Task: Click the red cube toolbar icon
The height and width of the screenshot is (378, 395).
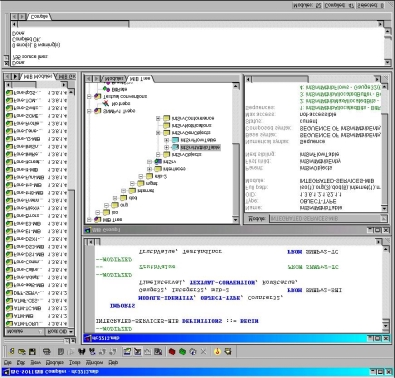Action: (172, 352)
